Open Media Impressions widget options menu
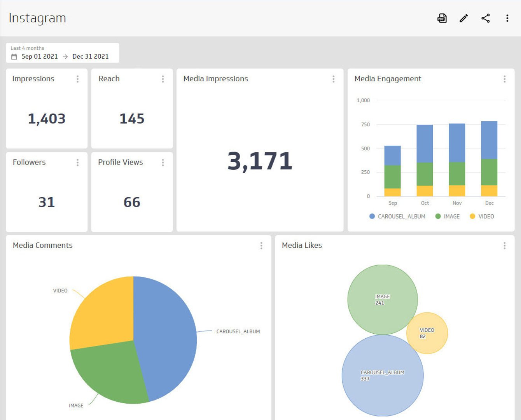Image resolution: width=521 pixels, height=420 pixels. tap(334, 79)
